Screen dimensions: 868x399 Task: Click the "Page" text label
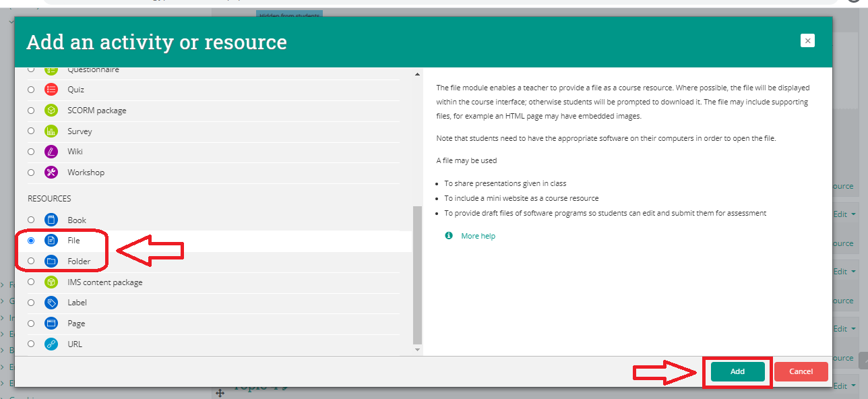(76, 324)
